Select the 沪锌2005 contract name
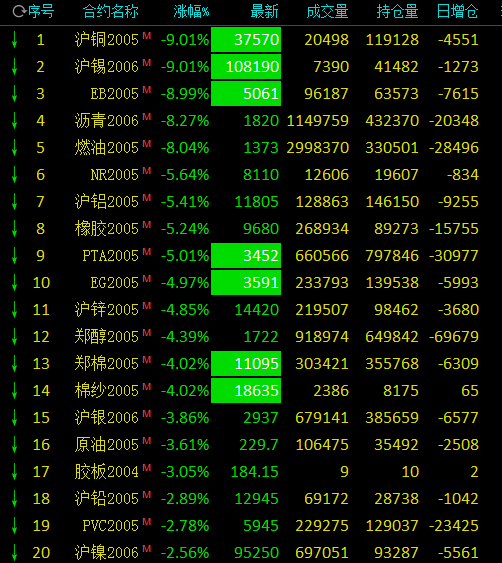 (107, 310)
